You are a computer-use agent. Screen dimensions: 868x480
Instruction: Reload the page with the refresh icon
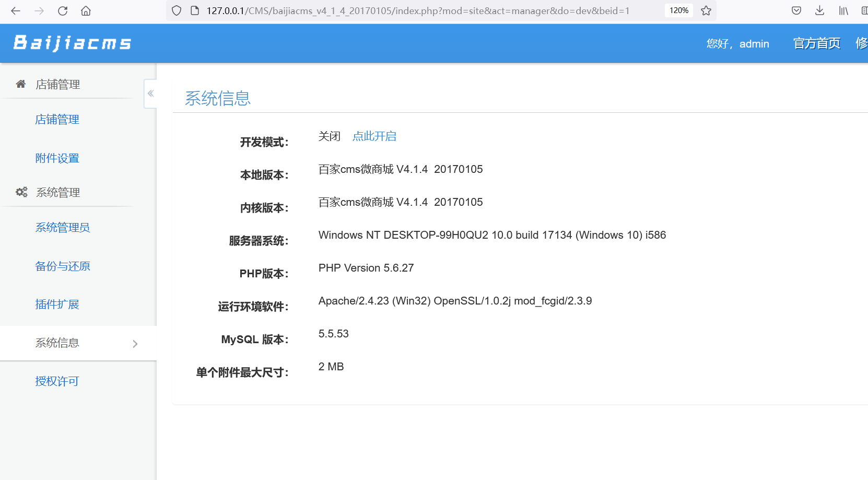[63, 10]
